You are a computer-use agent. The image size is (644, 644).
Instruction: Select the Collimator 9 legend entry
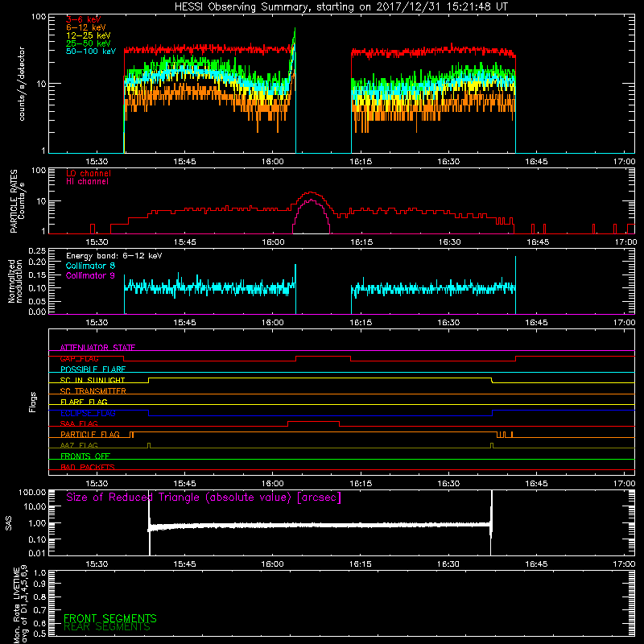coord(90,275)
